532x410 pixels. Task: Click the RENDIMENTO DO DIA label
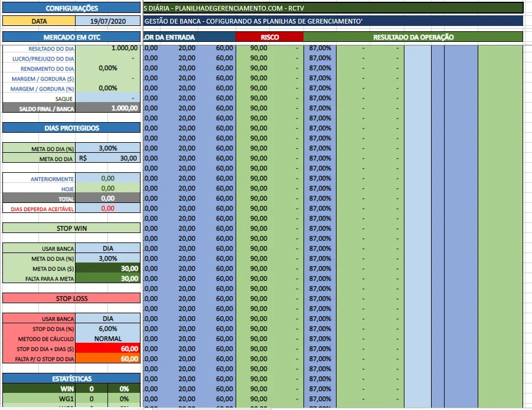pyautogui.click(x=47, y=69)
